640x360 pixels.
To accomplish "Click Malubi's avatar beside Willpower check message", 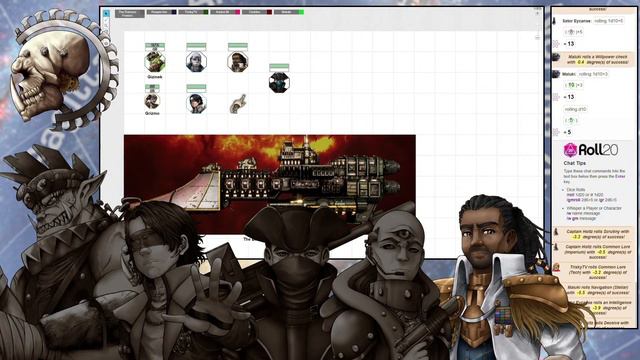I will tap(556, 57).
